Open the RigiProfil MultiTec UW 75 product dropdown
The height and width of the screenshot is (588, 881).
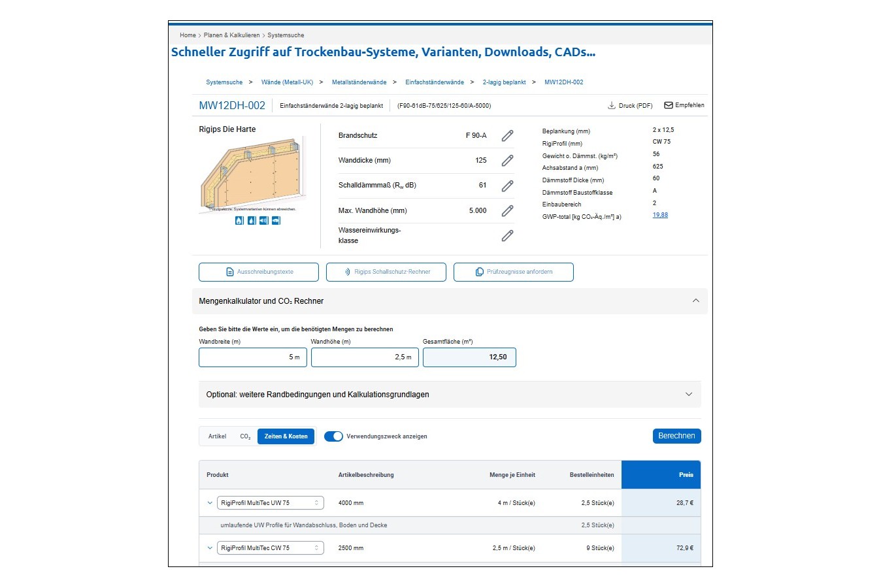click(271, 503)
